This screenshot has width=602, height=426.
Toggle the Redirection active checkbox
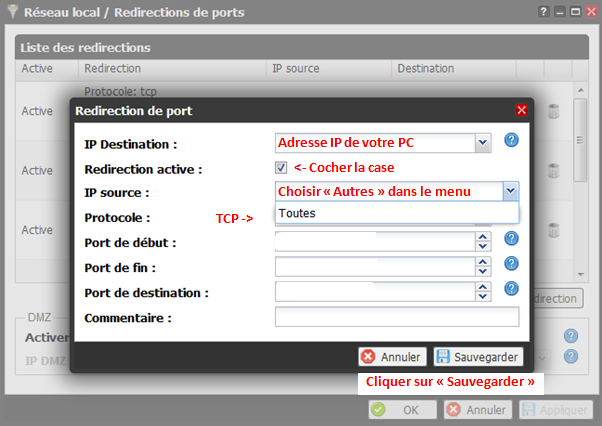point(281,168)
